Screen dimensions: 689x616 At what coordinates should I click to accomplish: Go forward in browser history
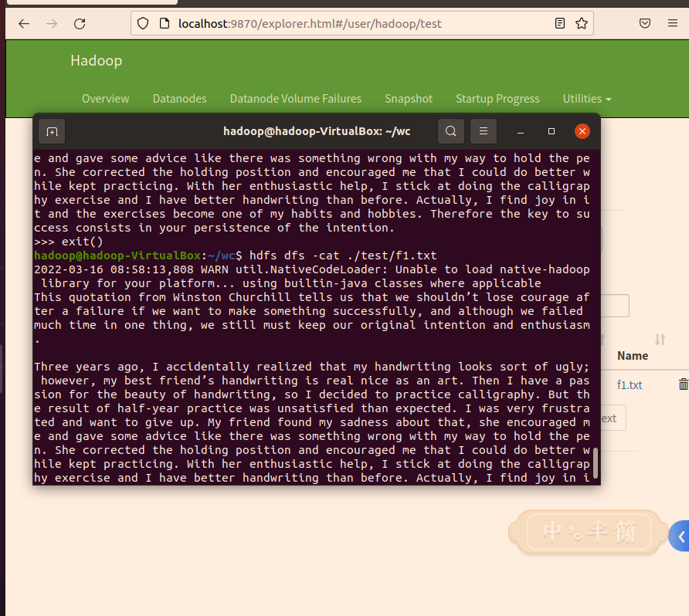pos(52,23)
